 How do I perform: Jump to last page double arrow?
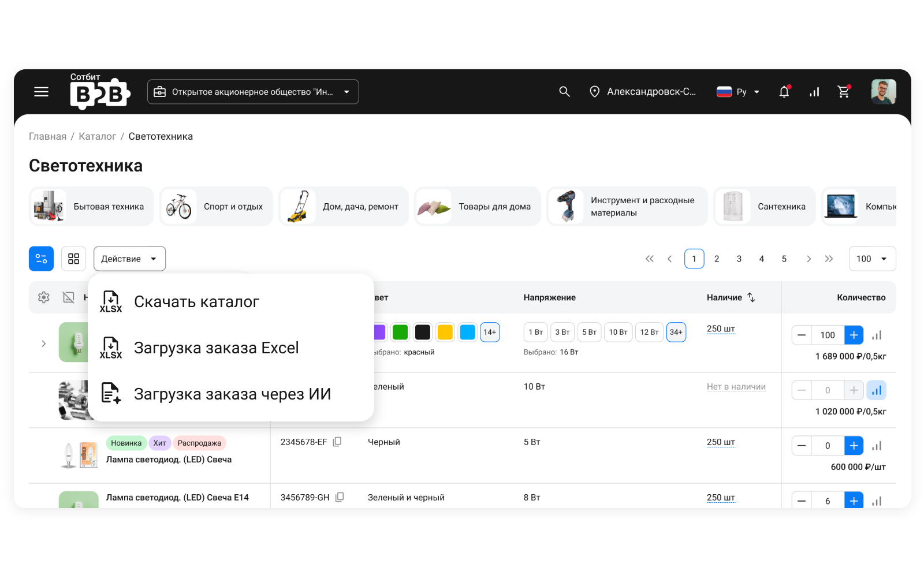pos(829,259)
